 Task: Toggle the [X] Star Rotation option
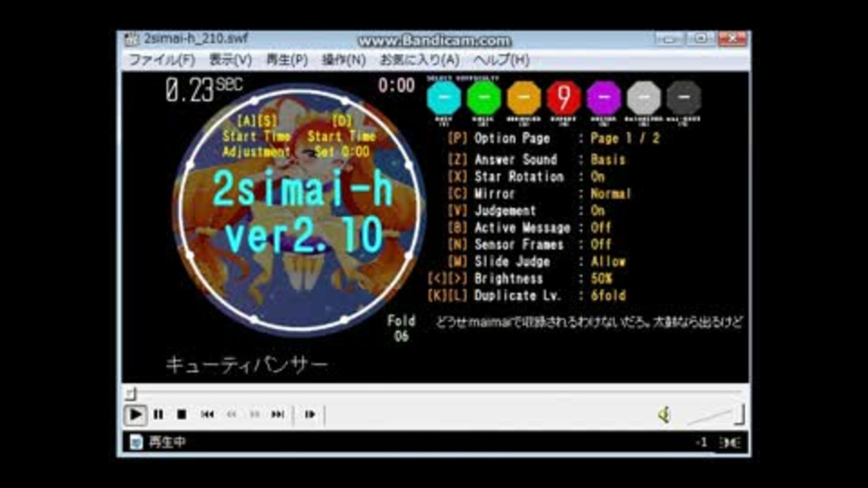[x=526, y=176]
